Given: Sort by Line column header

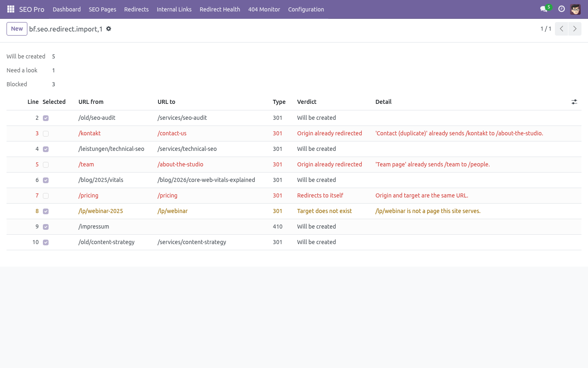Looking at the screenshot, I should coord(33,102).
